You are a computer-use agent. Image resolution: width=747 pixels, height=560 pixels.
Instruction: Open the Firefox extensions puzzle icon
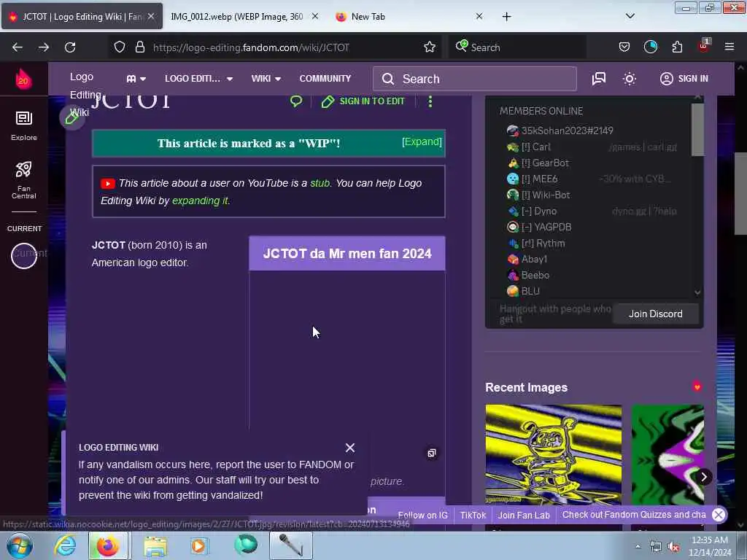tap(676, 47)
